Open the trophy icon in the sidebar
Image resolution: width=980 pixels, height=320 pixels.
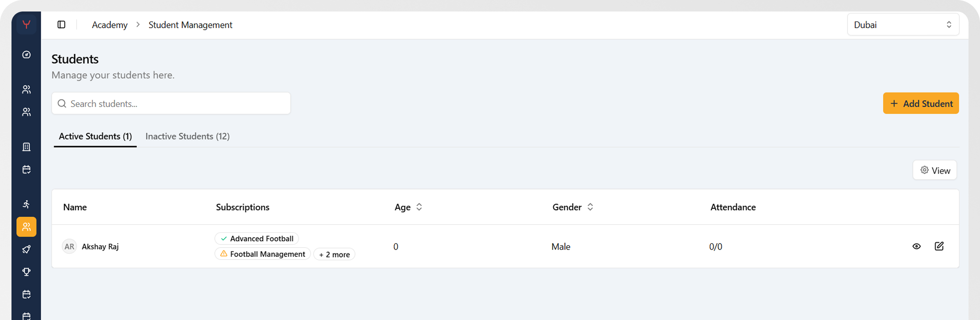(x=26, y=272)
